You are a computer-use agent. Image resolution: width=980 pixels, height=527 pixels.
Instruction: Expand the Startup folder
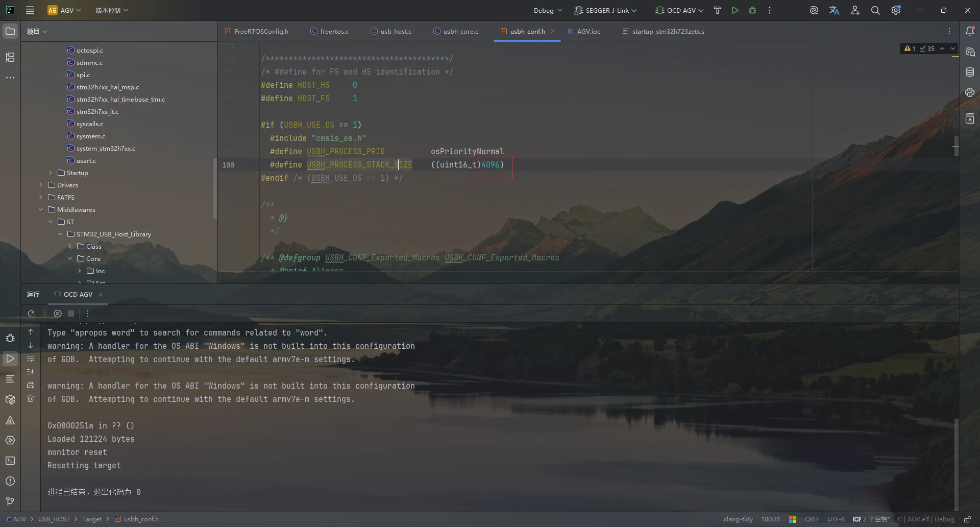tap(51, 173)
